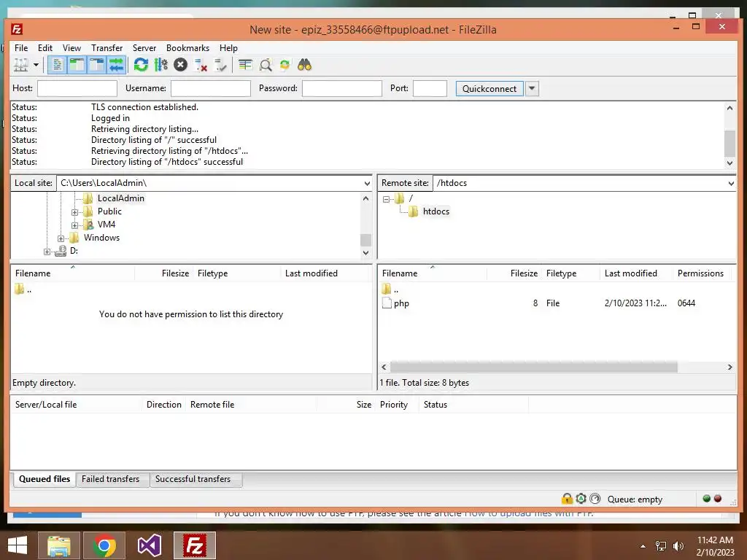Select the remote root / folder
Viewport: 747px width, 560px height.
click(410, 198)
